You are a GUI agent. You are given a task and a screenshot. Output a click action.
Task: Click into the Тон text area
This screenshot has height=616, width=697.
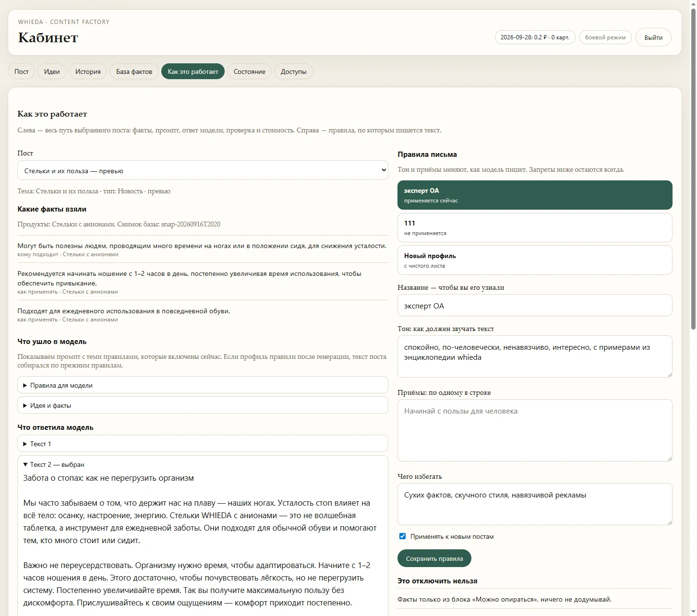535,356
